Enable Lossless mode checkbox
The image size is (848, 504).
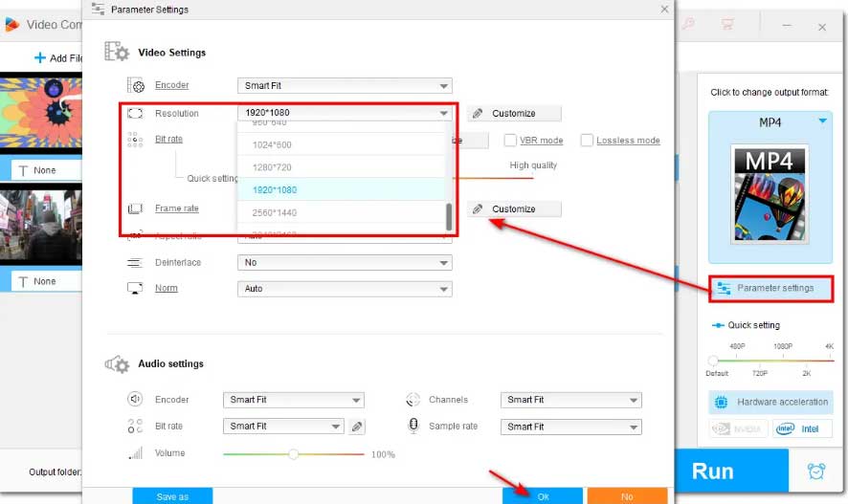(587, 141)
